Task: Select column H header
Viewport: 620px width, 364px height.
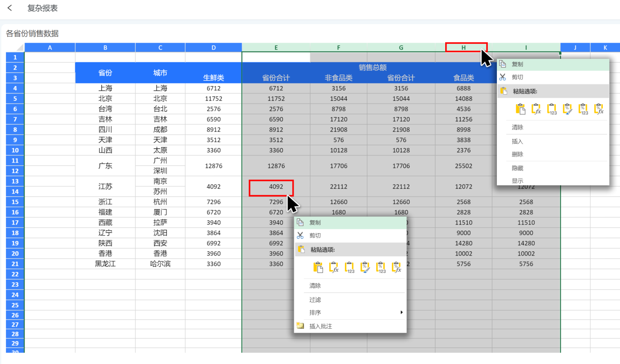Action: (x=464, y=47)
